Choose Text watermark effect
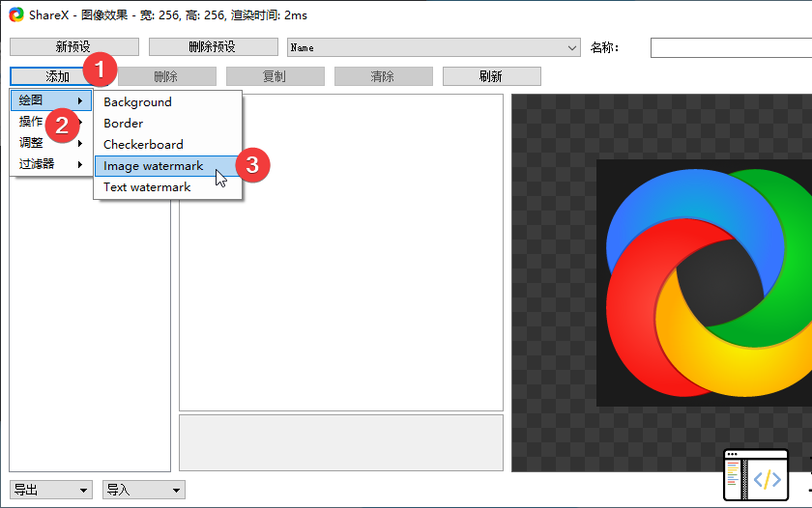Screen dimensions: 812x508 coord(167,186)
